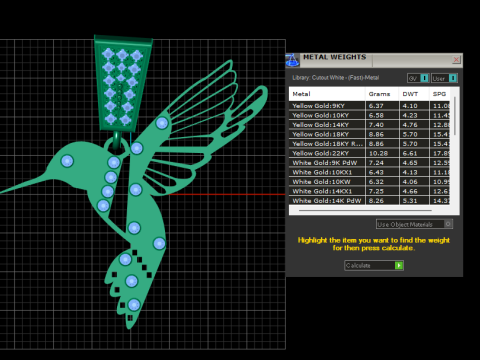Select the White Gold:14KX1 row
This screenshot has height=360, width=480.
point(369,191)
